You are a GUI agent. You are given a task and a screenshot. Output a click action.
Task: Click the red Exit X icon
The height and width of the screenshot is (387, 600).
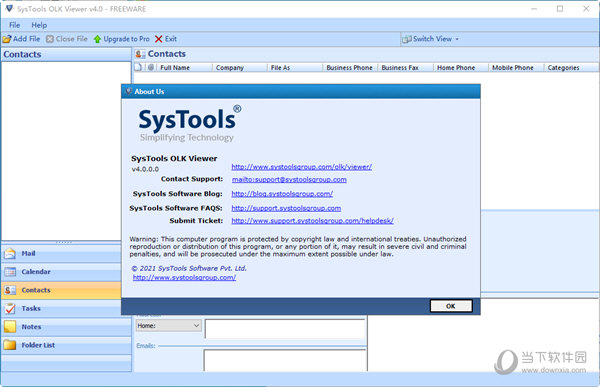159,39
